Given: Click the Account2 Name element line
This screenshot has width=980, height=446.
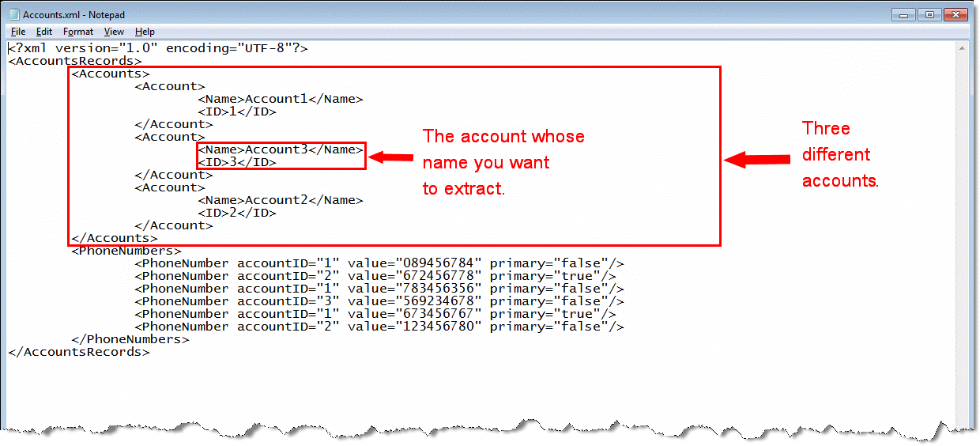Looking at the screenshot, I should point(280,200).
